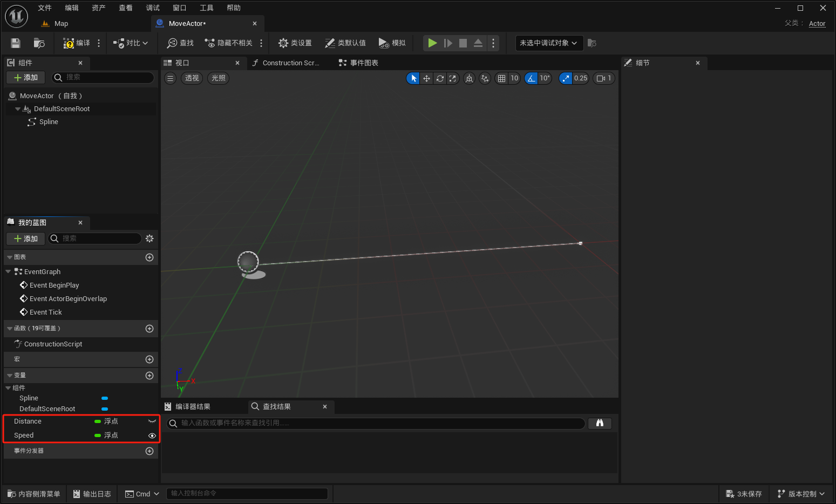Select the Rotate tool in the viewport

tap(439, 78)
